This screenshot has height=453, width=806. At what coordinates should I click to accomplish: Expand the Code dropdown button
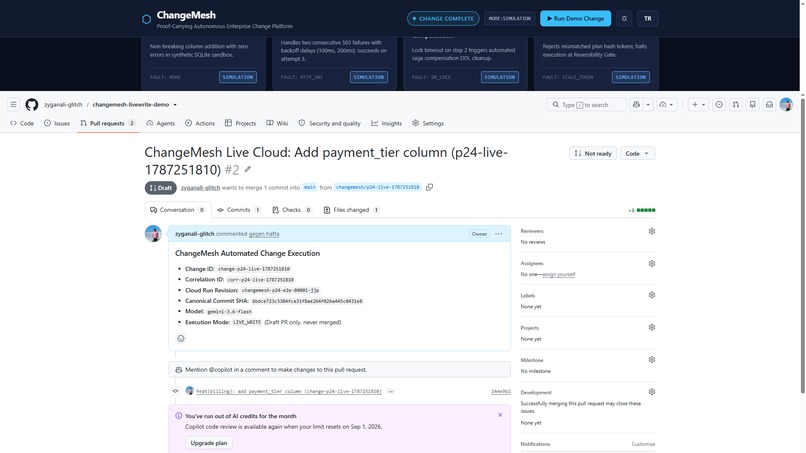tap(637, 153)
